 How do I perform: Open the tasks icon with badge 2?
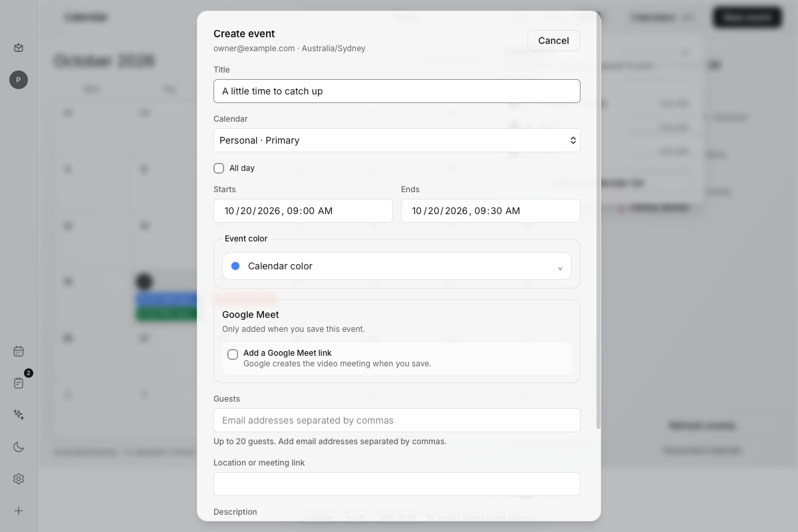click(x=19, y=383)
